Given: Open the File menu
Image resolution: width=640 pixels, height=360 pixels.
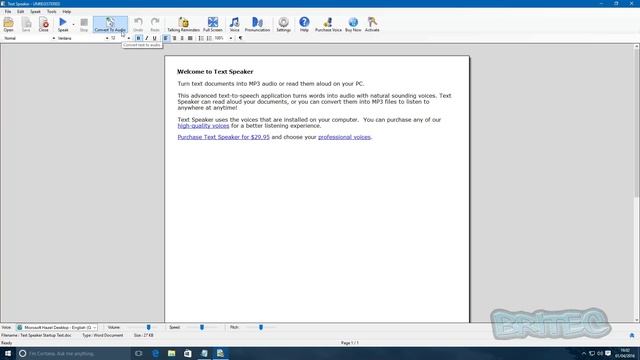Looking at the screenshot, I should pos(8,11).
